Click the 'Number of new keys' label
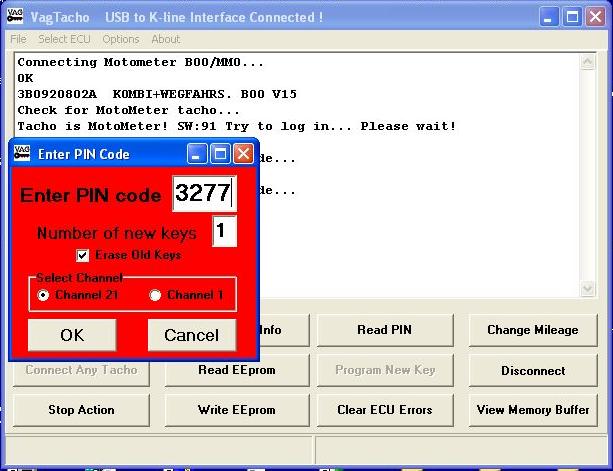The width and height of the screenshot is (613, 471). (117, 233)
